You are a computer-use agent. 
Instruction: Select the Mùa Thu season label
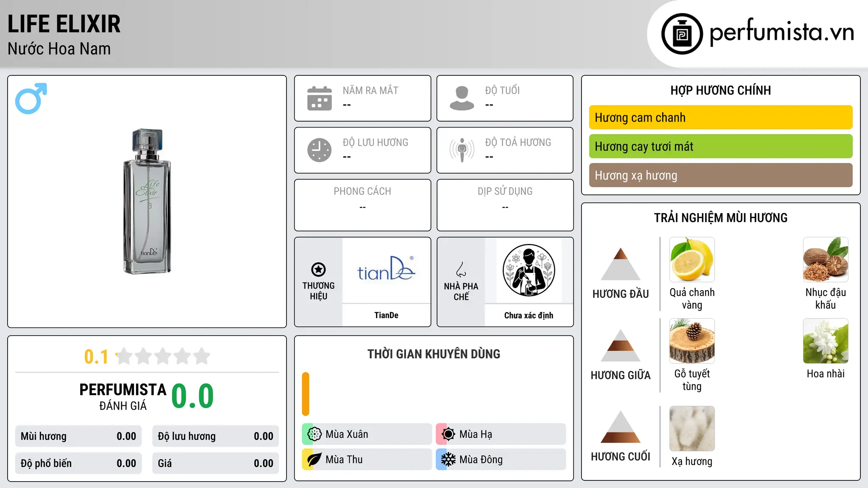(344, 460)
